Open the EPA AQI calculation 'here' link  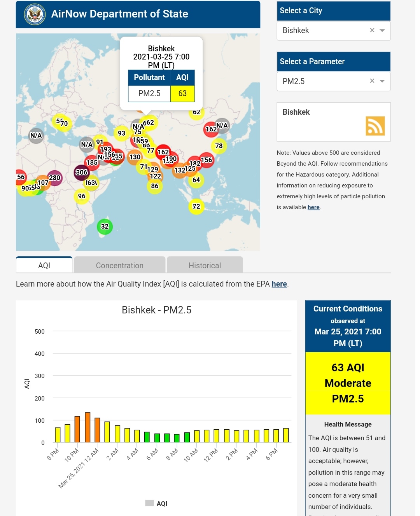[279, 284]
